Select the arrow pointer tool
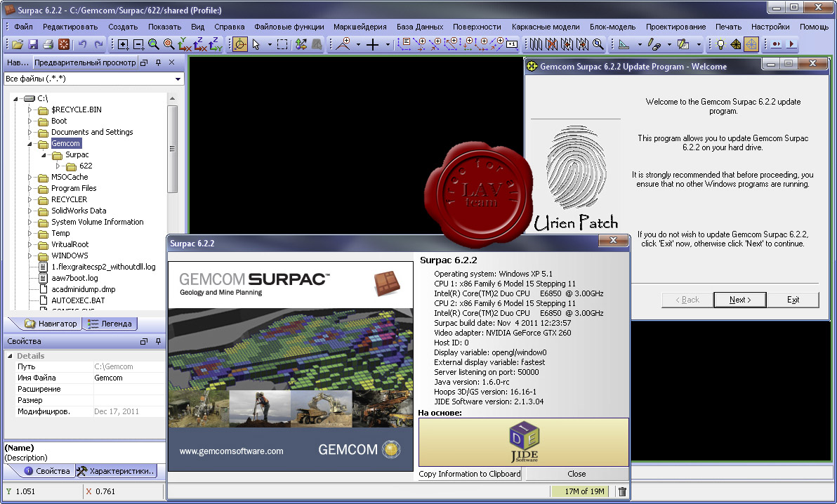Screen dimensions: 837x504 (256, 45)
